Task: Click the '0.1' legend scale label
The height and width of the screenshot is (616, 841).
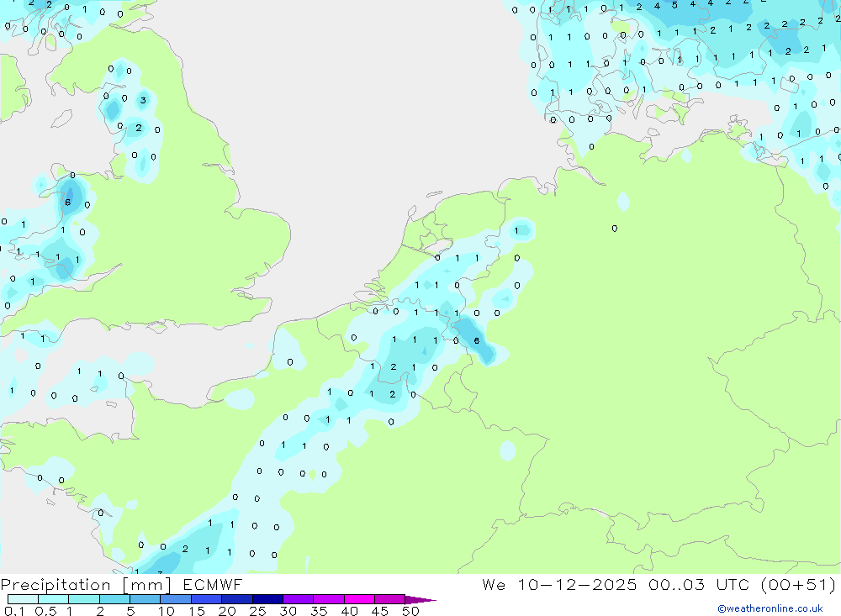Action: (x=14, y=611)
